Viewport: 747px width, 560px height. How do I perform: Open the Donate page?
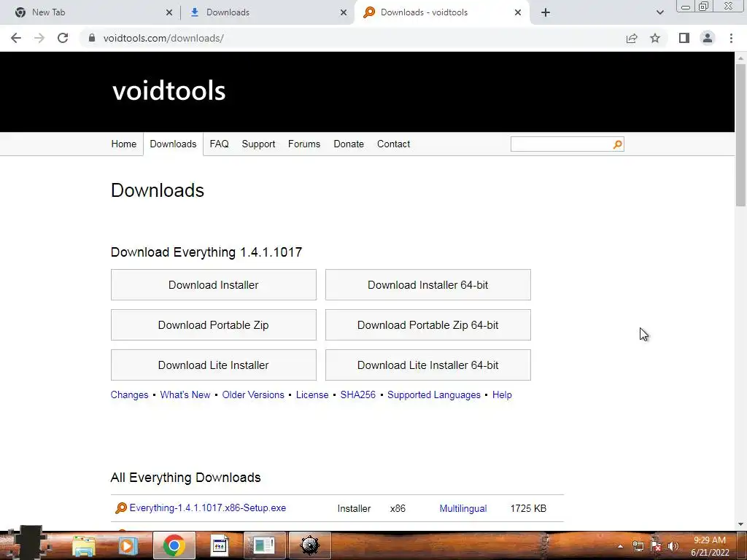coord(349,144)
